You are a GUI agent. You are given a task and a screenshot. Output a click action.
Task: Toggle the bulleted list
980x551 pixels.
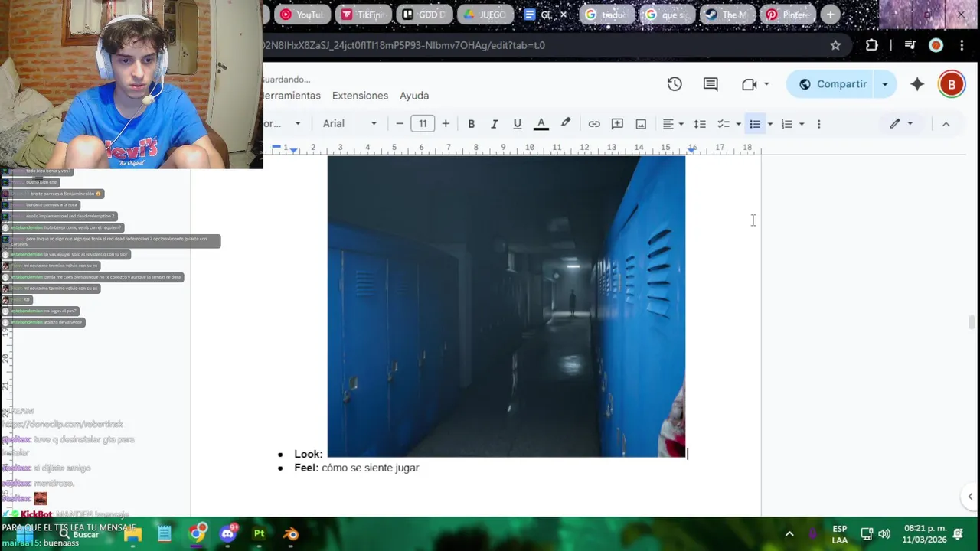tap(755, 124)
